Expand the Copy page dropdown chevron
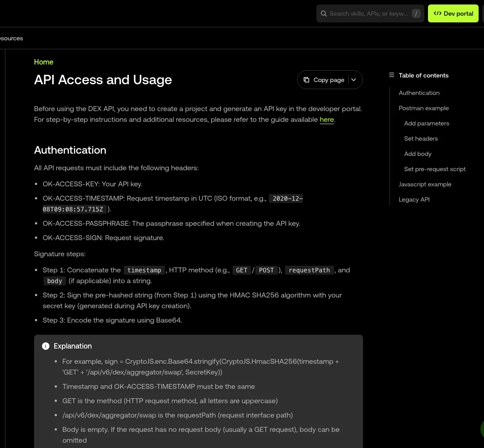Viewport: 484px width, 448px height. click(354, 80)
